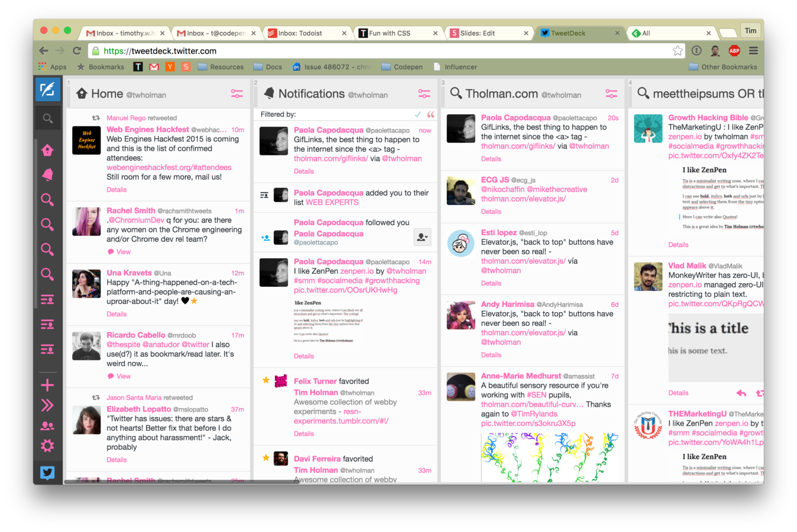Open the Resources bookmarks folder
Viewport: 797px width, 532px height.
(221, 67)
